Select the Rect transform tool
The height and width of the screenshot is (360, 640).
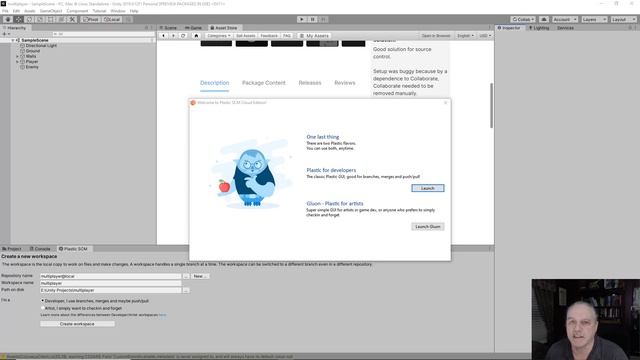pyautogui.click(x=51, y=19)
